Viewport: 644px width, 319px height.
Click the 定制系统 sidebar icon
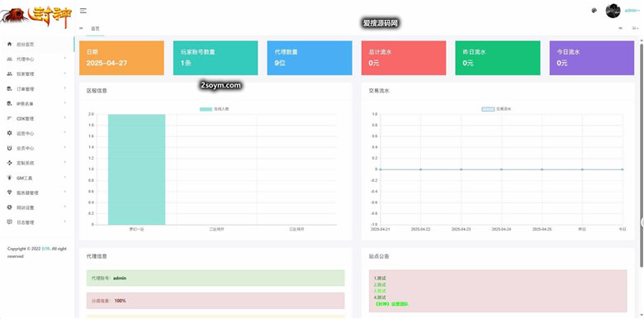(x=9, y=163)
